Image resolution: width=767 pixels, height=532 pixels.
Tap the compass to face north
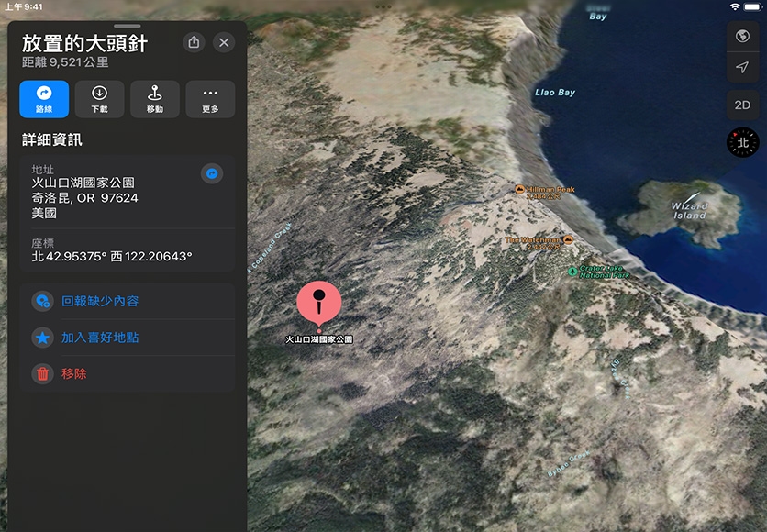coord(743,142)
